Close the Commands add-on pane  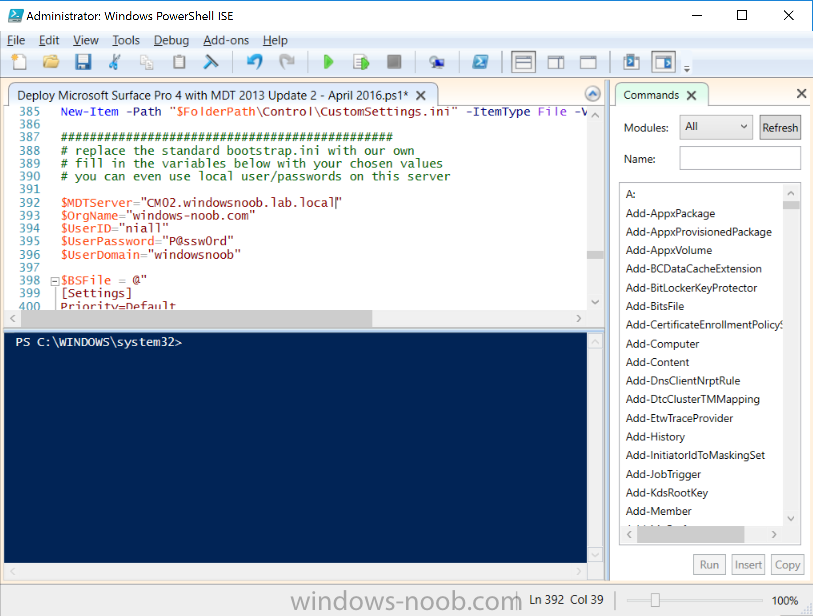[x=801, y=93]
